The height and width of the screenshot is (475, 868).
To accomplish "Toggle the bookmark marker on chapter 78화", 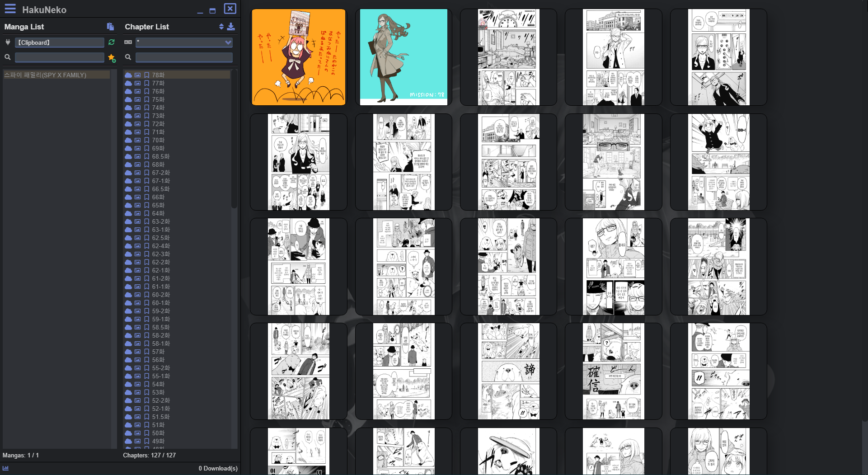I will pos(147,75).
